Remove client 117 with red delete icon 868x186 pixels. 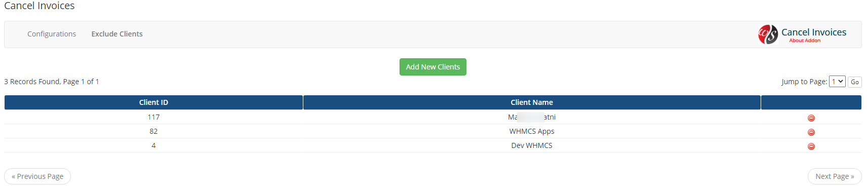(x=811, y=118)
